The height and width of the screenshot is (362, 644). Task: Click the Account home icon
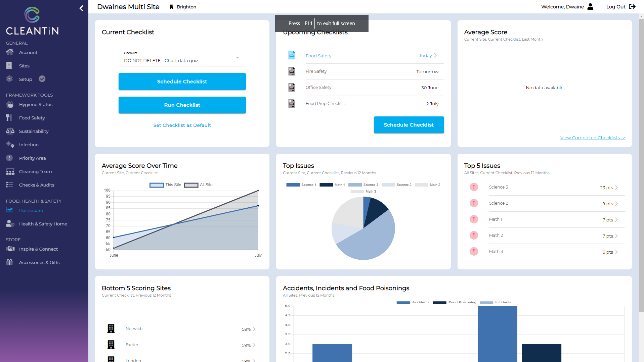[x=10, y=52]
